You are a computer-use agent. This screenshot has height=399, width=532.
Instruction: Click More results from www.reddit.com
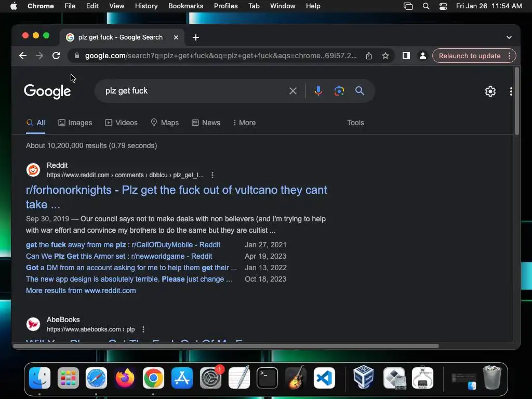pyautogui.click(x=81, y=291)
